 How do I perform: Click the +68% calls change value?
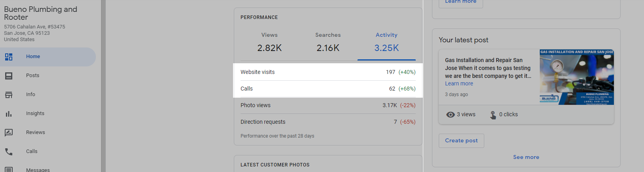[x=407, y=89]
